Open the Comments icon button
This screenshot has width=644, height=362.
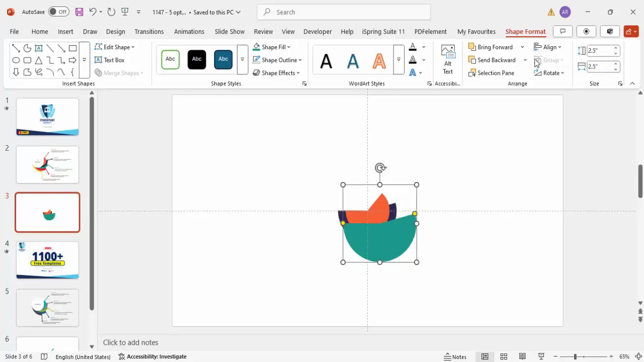coord(562,31)
